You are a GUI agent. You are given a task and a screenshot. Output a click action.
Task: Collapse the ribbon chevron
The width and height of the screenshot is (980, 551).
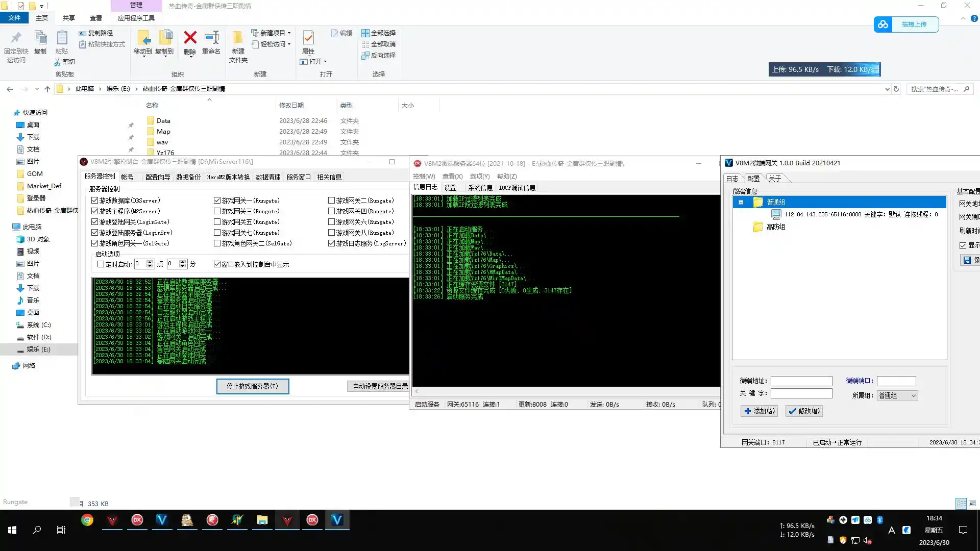(963, 18)
